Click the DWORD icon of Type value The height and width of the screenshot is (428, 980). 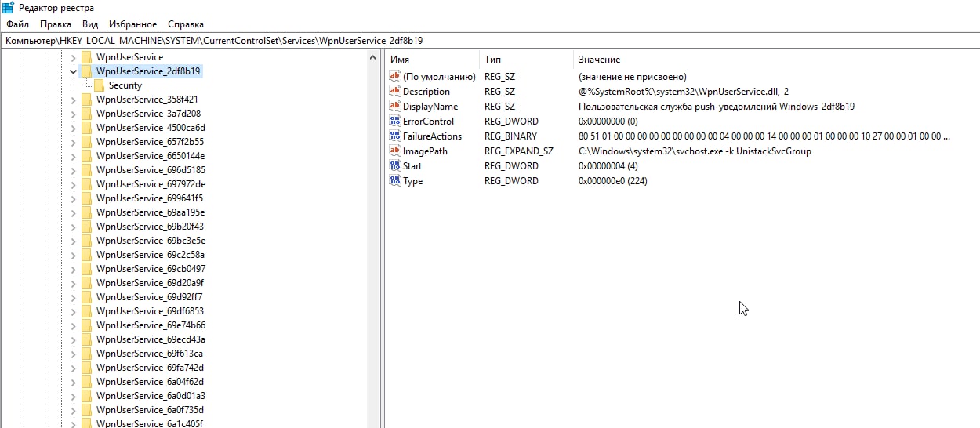395,181
